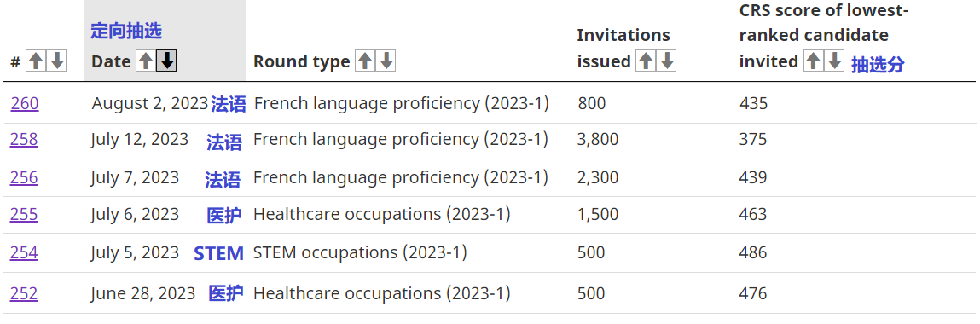Open draw round 256 link

pyautogui.click(x=24, y=177)
